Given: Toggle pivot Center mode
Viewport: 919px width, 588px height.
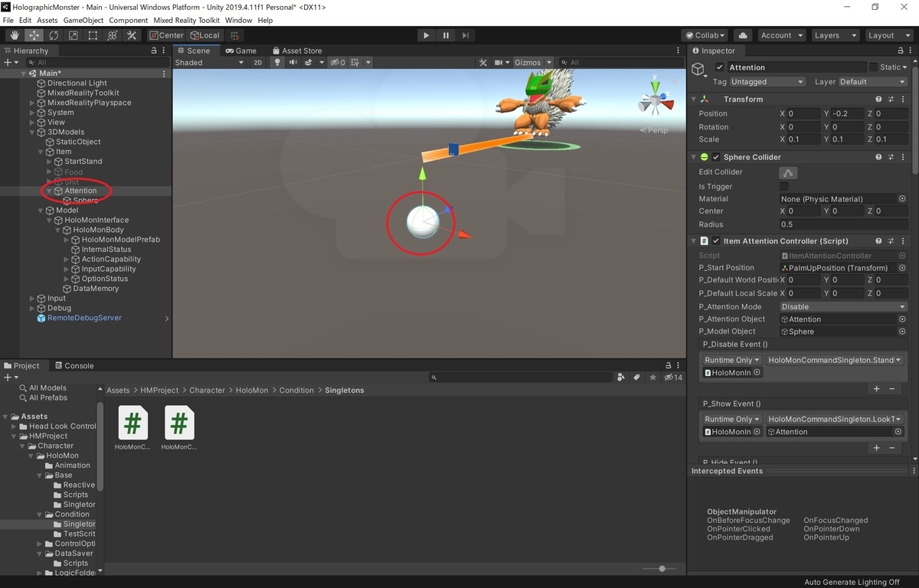Looking at the screenshot, I should coord(166,35).
